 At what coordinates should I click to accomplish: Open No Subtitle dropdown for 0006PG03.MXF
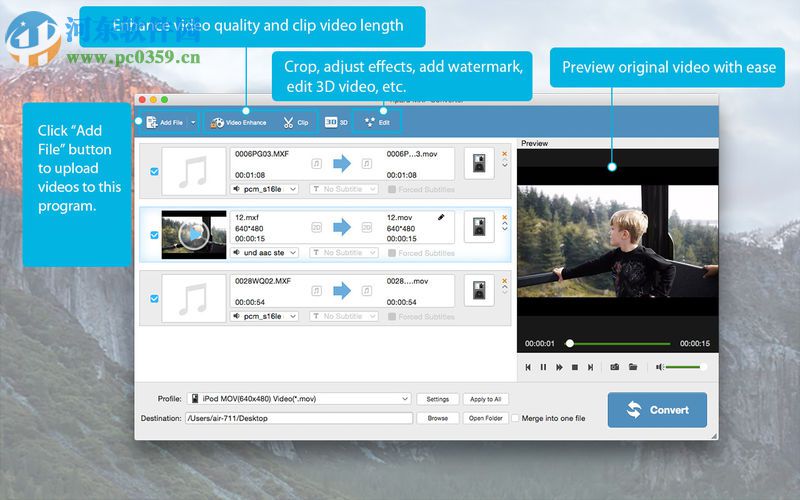pyautogui.click(x=344, y=189)
